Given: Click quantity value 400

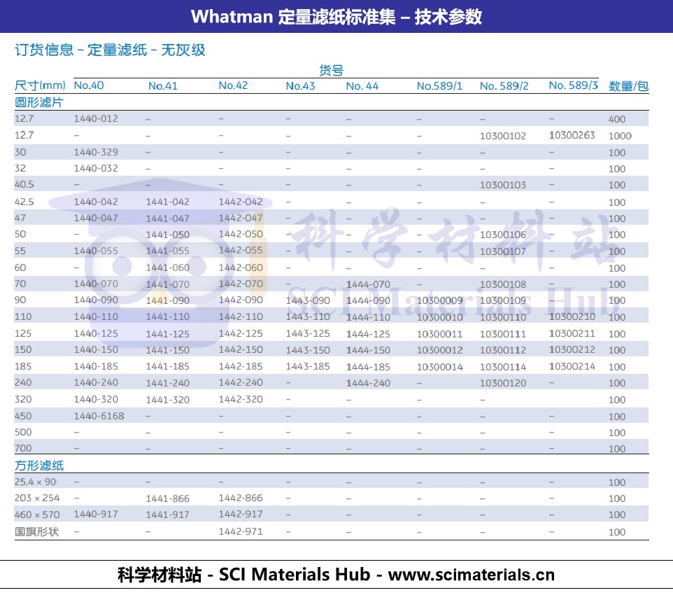Looking at the screenshot, I should [x=617, y=120].
